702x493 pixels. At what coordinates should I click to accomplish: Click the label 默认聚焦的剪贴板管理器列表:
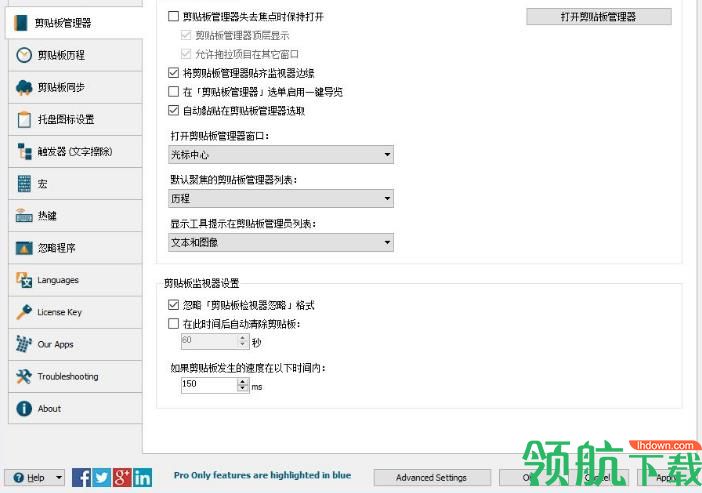pyautogui.click(x=234, y=180)
